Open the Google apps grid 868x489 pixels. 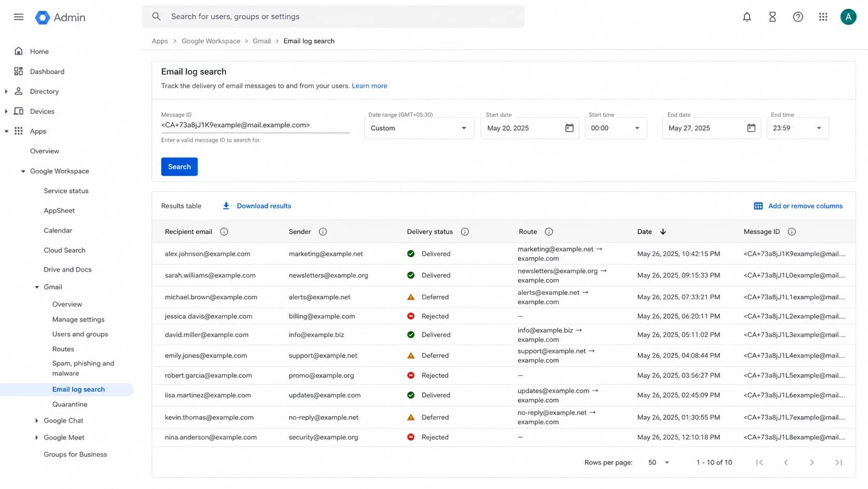(823, 17)
